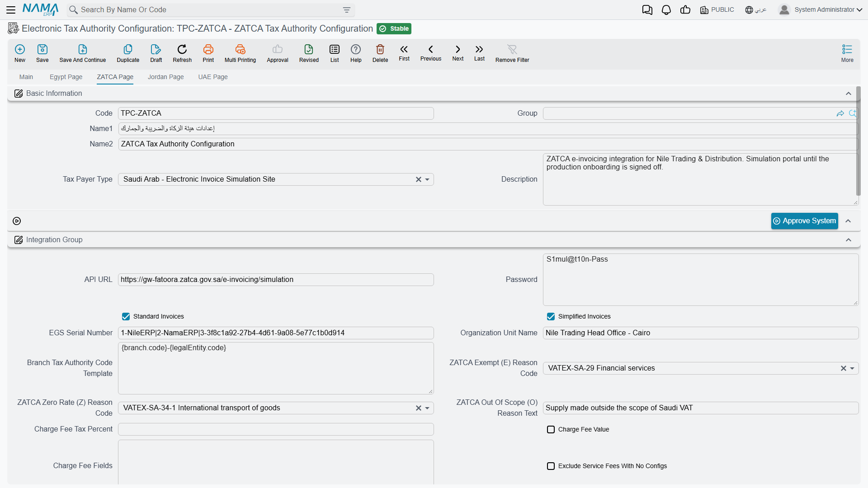Click the vertical page scrollbar
Image resolution: width=868 pixels, height=488 pixels.
point(858,141)
